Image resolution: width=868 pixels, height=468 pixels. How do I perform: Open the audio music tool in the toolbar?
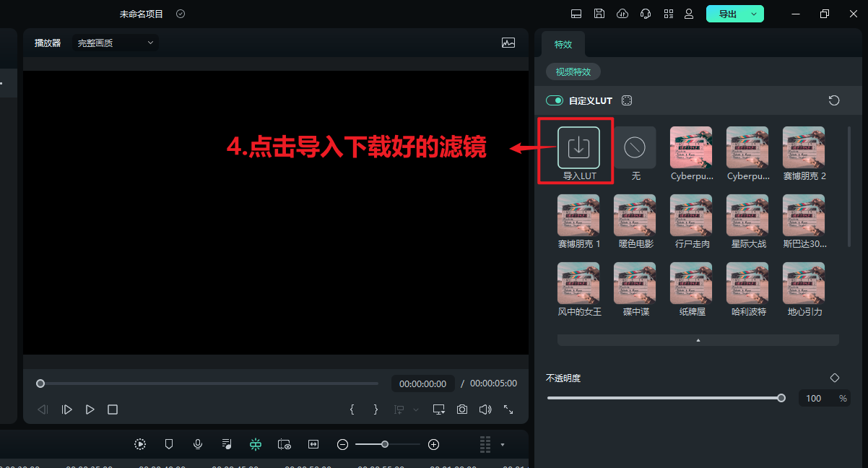click(227, 444)
